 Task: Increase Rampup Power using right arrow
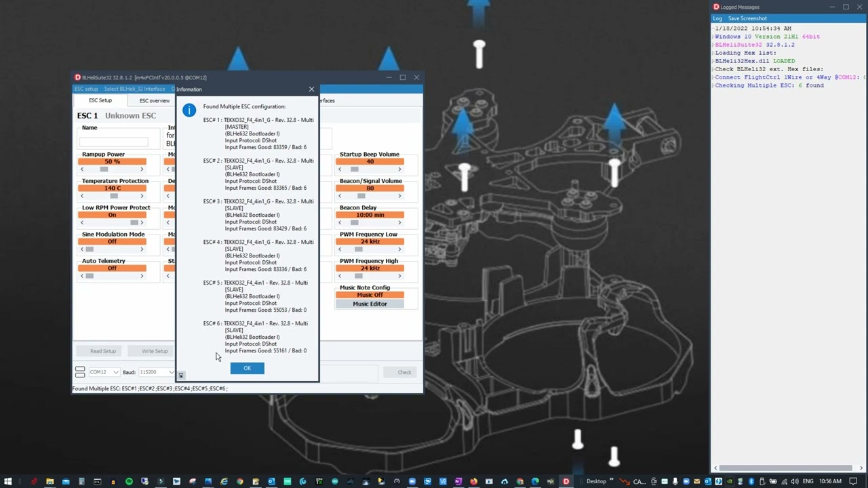coord(142,169)
